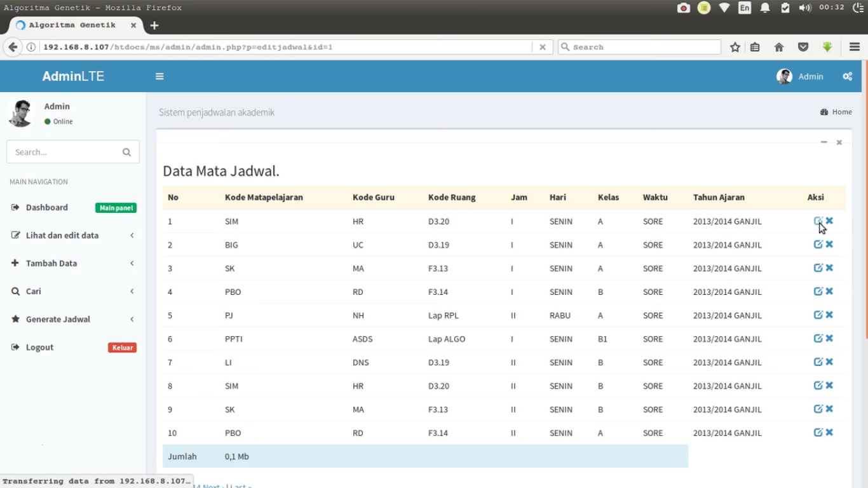Screen dimensions: 868x488
Task: Collapse the data box with minus icon
Action: pyautogui.click(x=824, y=142)
